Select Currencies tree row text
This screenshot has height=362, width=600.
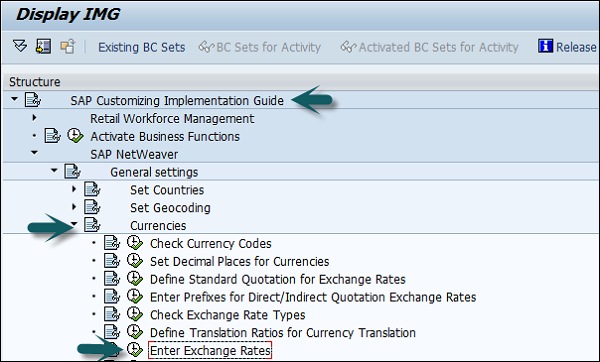point(158,226)
